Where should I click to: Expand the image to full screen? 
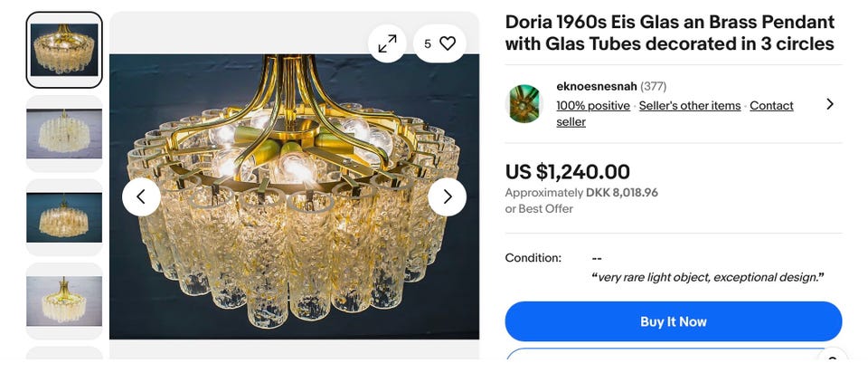click(x=387, y=43)
